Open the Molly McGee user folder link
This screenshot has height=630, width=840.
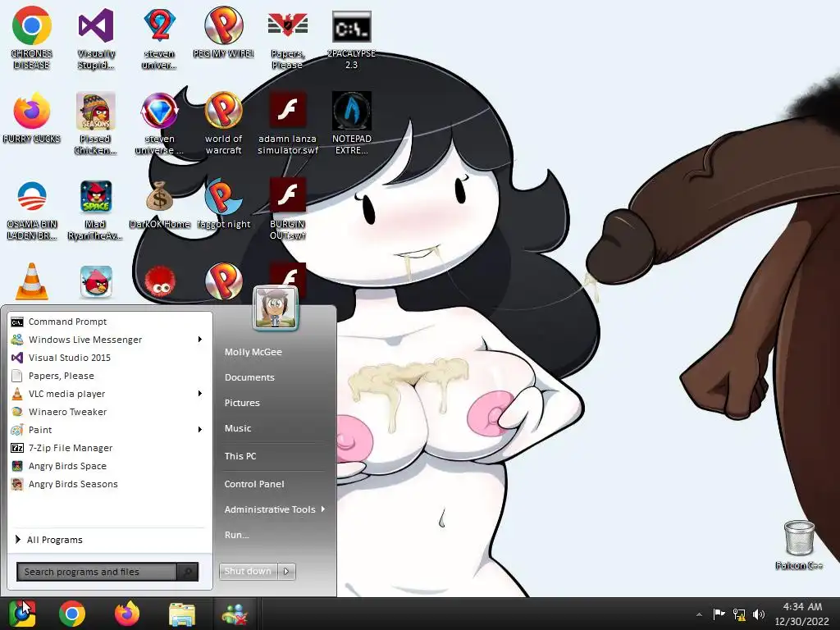coord(253,352)
